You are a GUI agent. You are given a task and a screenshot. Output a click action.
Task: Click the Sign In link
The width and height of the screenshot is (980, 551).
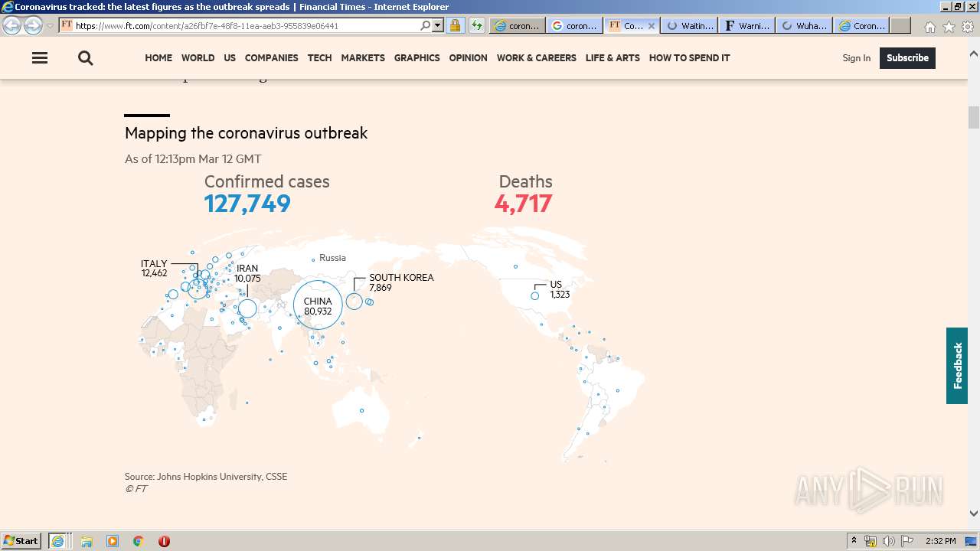tap(856, 58)
